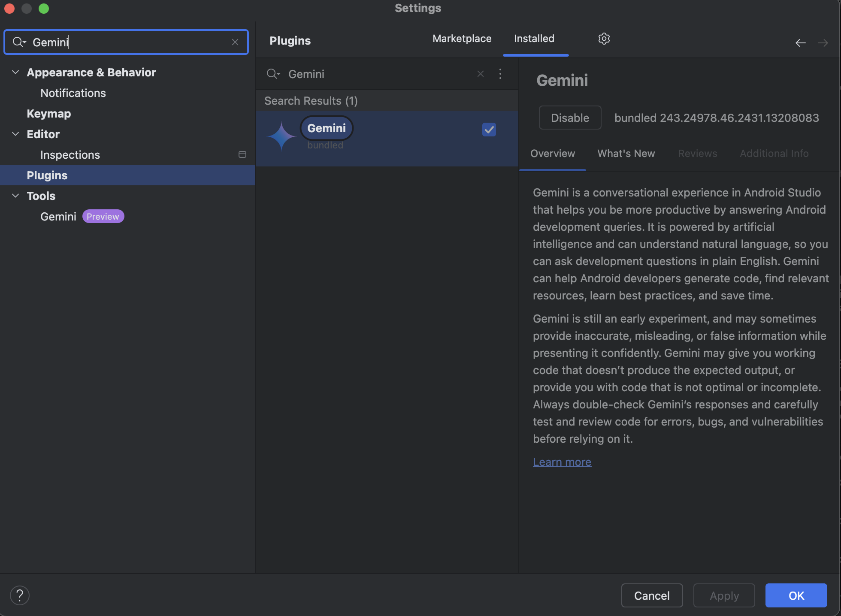The image size is (841, 616).
Task: Click the back navigation arrow
Action: click(800, 43)
